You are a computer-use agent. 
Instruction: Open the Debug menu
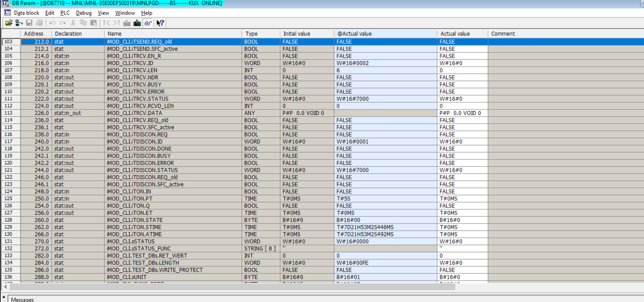[83, 13]
